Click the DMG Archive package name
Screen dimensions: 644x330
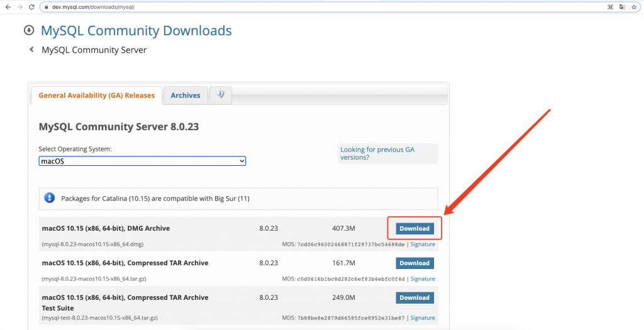coord(106,228)
